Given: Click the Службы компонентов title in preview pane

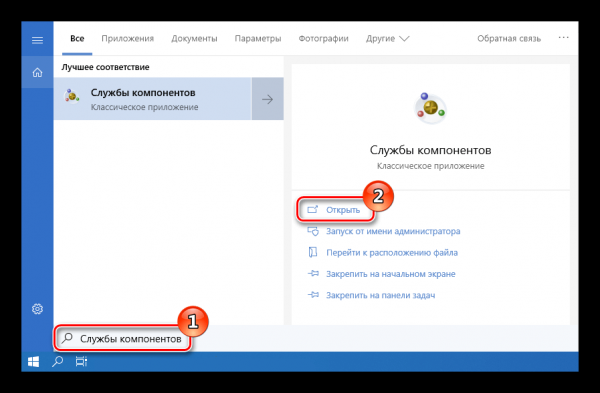Looking at the screenshot, I should [x=430, y=150].
